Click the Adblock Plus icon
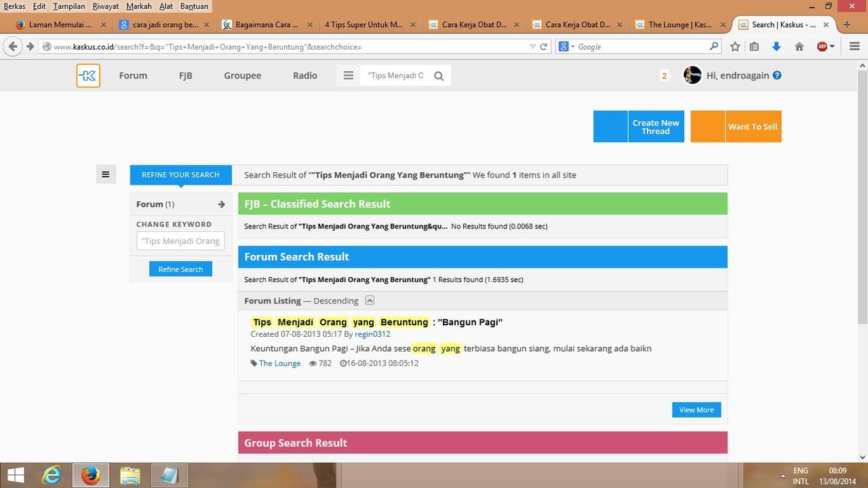Viewport: 868px width, 488px height. [822, 47]
